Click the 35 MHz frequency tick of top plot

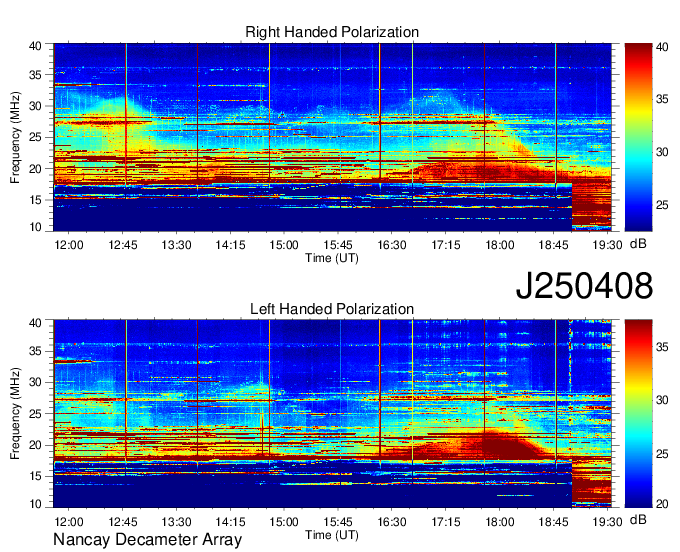(x=36, y=75)
